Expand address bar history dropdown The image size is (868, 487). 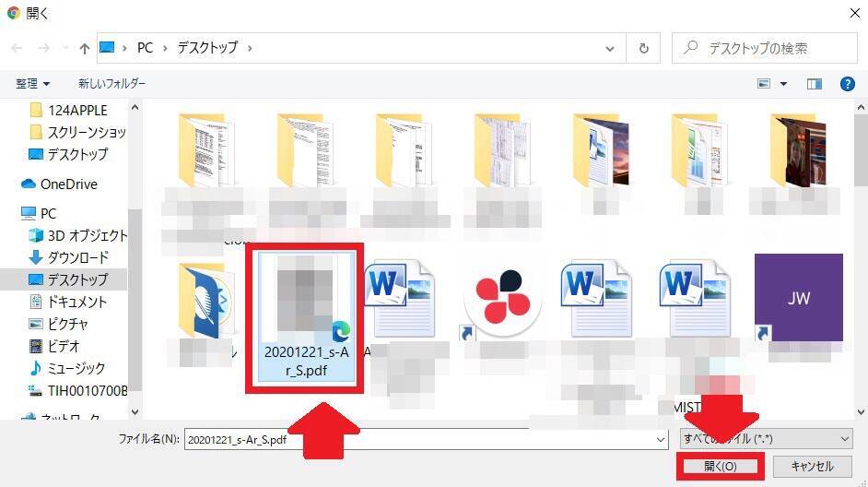coord(609,48)
